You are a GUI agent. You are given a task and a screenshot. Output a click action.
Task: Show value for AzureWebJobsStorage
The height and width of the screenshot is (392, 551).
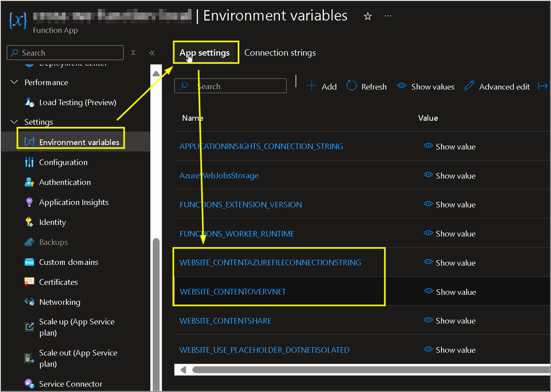click(450, 176)
